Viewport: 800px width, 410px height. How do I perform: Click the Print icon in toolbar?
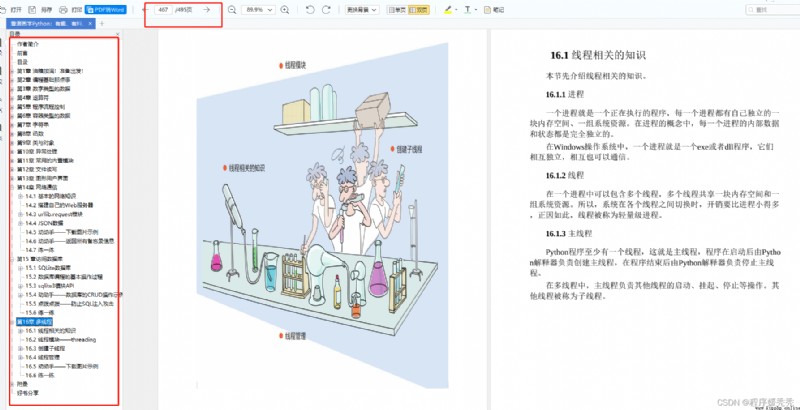63,10
